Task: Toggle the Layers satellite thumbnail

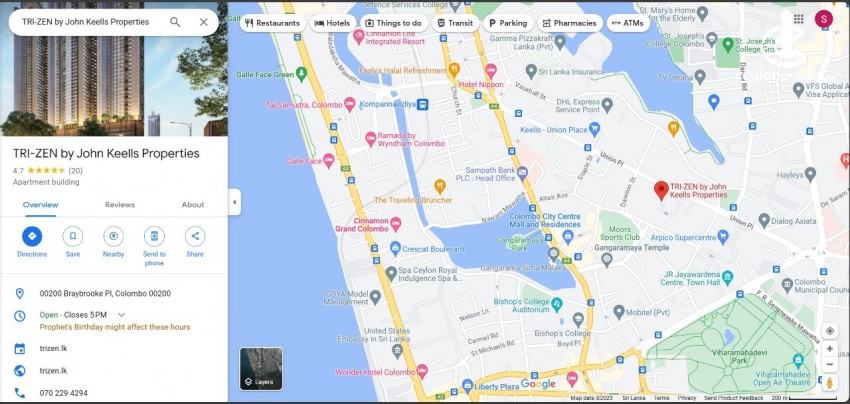Action: coord(261,369)
